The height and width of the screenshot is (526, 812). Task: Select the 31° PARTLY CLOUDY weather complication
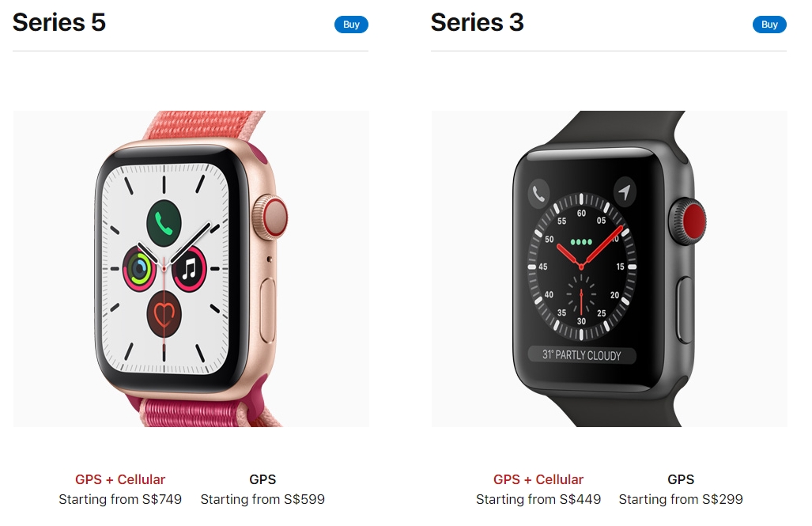(582, 355)
